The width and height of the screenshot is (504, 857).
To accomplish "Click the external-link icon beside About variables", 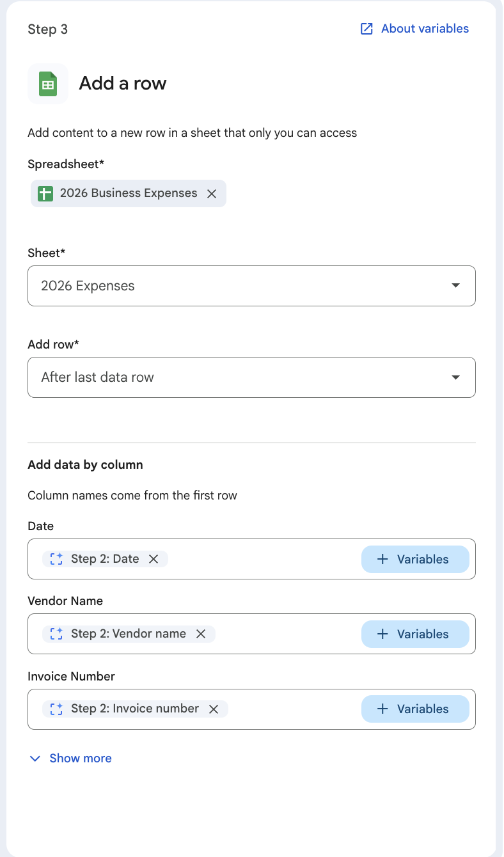I will [x=366, y=28].
